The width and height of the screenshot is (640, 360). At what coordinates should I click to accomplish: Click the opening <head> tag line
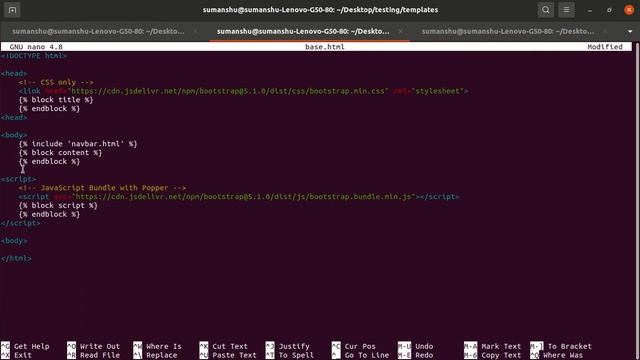pyautogui.click(x=14, y=73)
